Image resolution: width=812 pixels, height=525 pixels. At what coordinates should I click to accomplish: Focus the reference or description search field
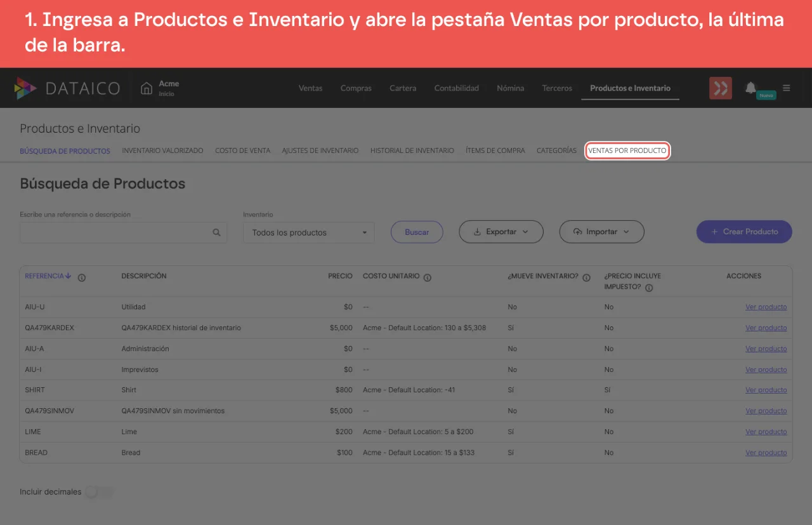coord(124,232)
